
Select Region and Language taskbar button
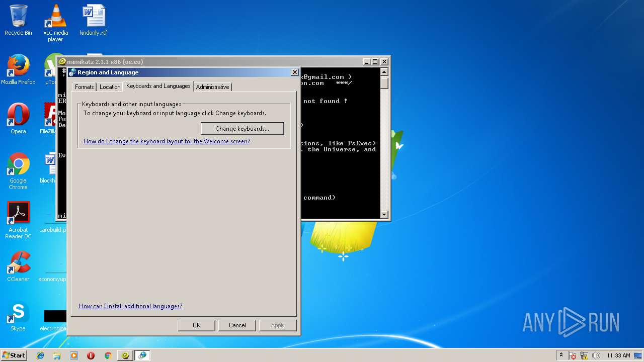142,355
